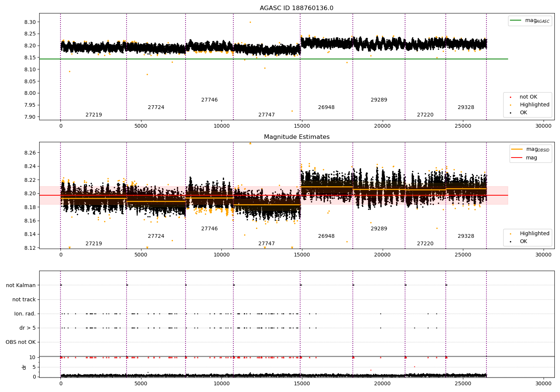Click the 'dr > 5' y-axis label
Image resolution: width=560 pixels, height=392 pixels.
(x=28, y=328)
